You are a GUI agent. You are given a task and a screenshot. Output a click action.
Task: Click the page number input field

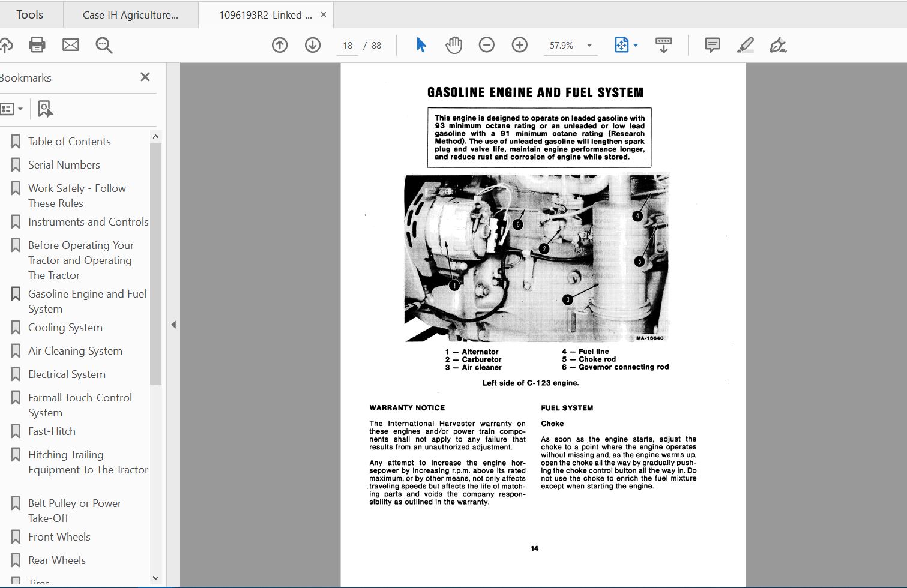(x=348, y=46)
